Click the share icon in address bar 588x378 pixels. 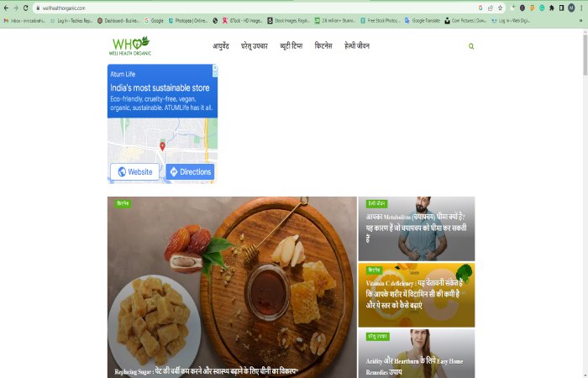(490, 8)
